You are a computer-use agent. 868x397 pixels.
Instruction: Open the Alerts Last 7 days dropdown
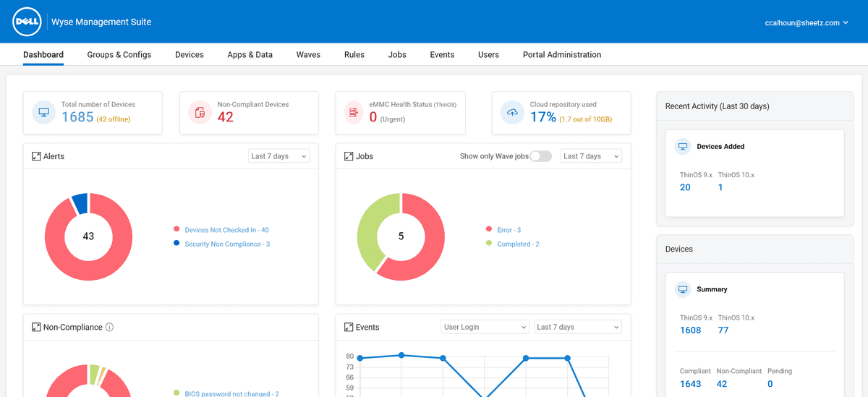tap(278, 156)
